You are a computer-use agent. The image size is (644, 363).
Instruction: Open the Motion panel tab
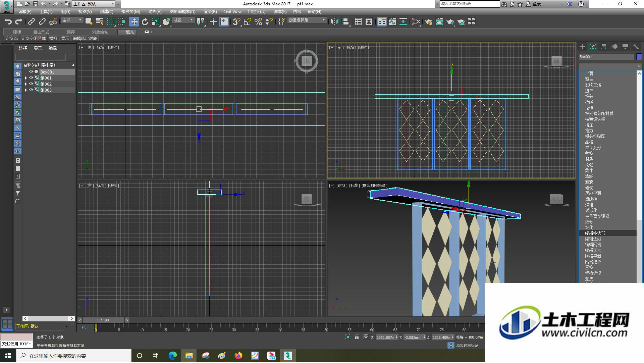tap(614, 47)
